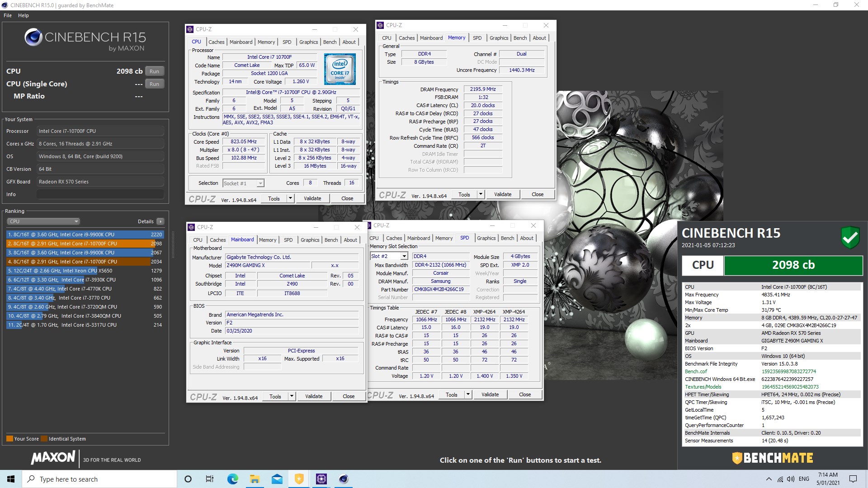
Task: Switch to Mainboard tab in SPD window
Action: [x=419, y=238]
